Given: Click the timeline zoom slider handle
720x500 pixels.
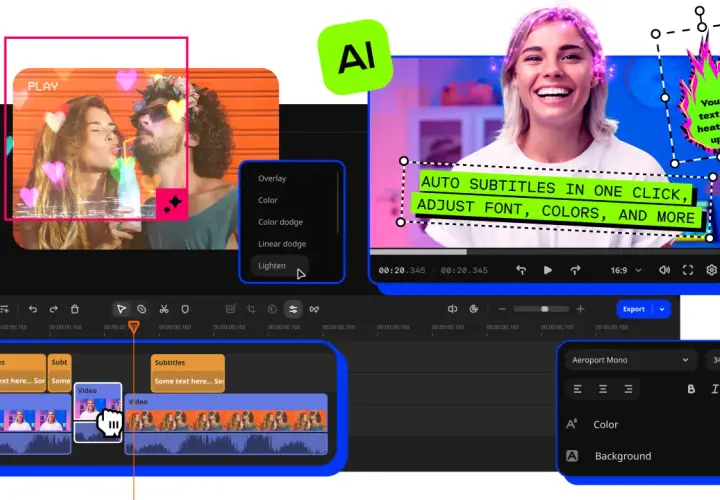Looking at the screenshot, I should tap(545, 309).
